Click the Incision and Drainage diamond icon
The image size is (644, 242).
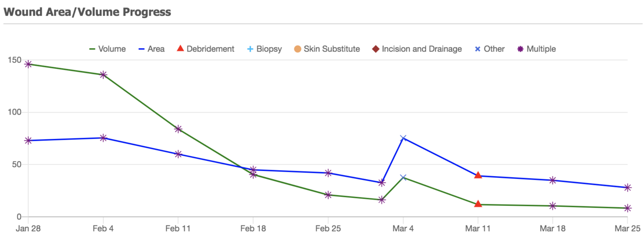(376, 49)
